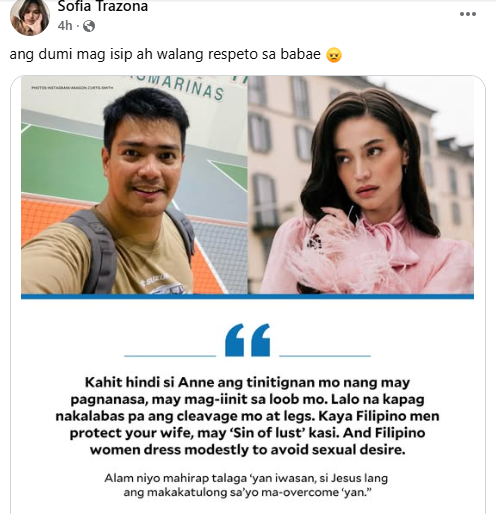Click the bold quote starting 'Kahit hindi si Anne'
Screen dimensions: 496x514
point(247,416)
